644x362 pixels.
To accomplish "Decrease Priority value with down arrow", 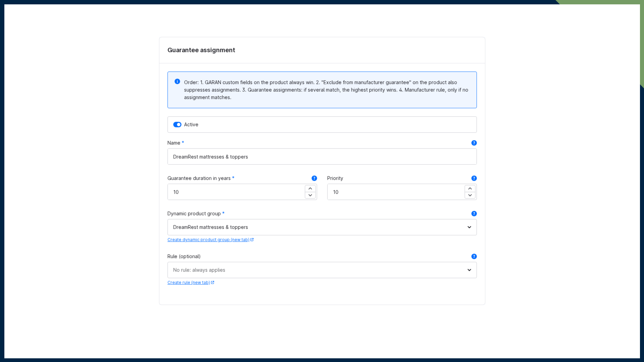I will click(x=470, y=195).
